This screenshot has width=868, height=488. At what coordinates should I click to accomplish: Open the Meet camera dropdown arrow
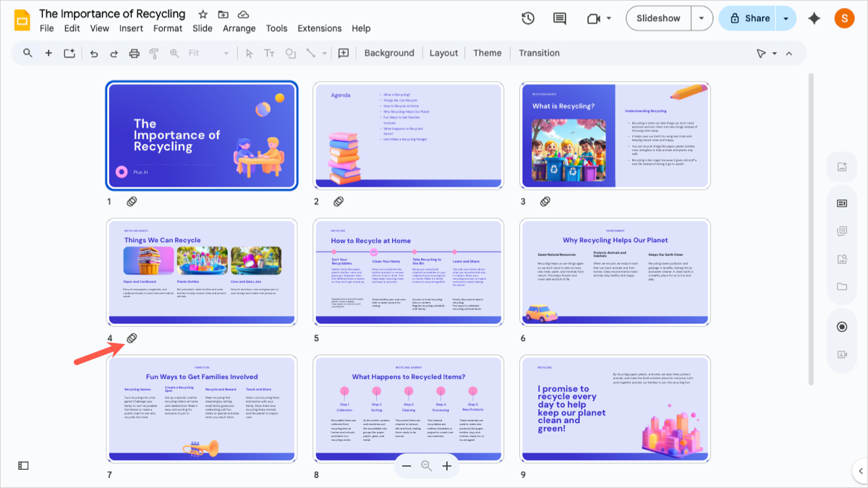pos(609,18)
